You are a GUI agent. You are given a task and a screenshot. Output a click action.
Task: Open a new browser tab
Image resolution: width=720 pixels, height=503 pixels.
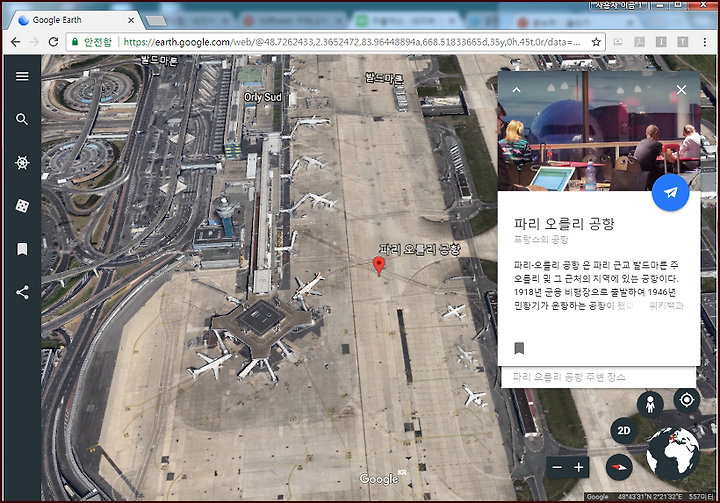(156, 21)
